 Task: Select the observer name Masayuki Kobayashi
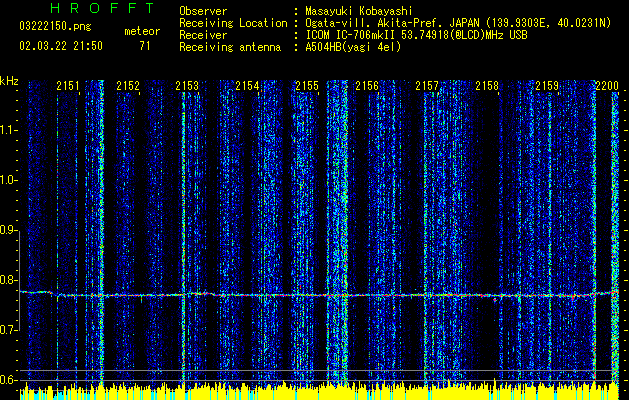pyautogui.click(x=359, y=11)
